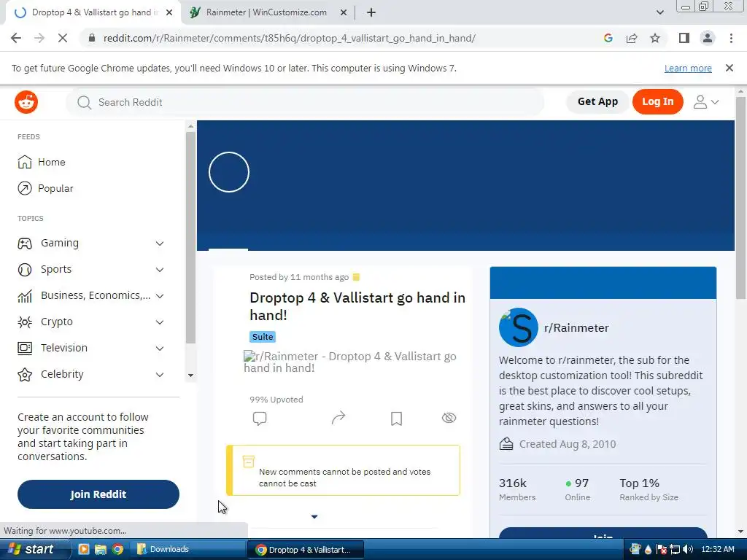Viewport: 747px width, 560px height.
Task: Hide the post with eye icon
Action: click(449, 418)
